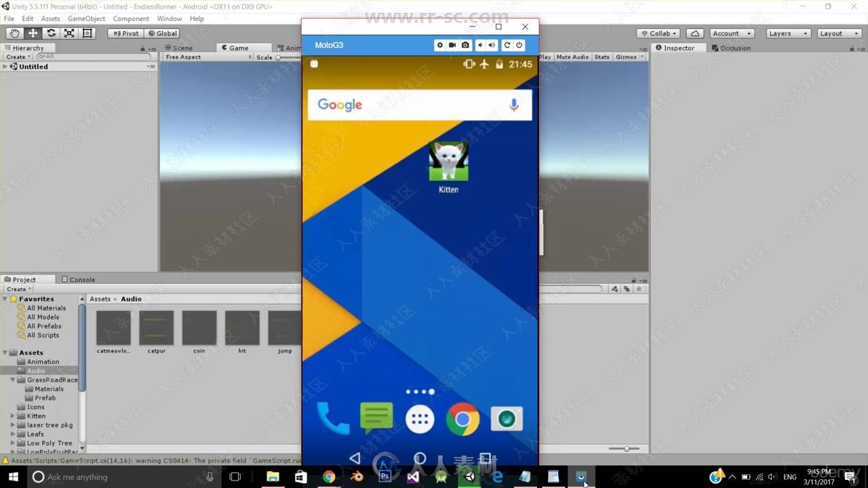
Task: Click the Hierarchy search field
Action: (95, 57)
